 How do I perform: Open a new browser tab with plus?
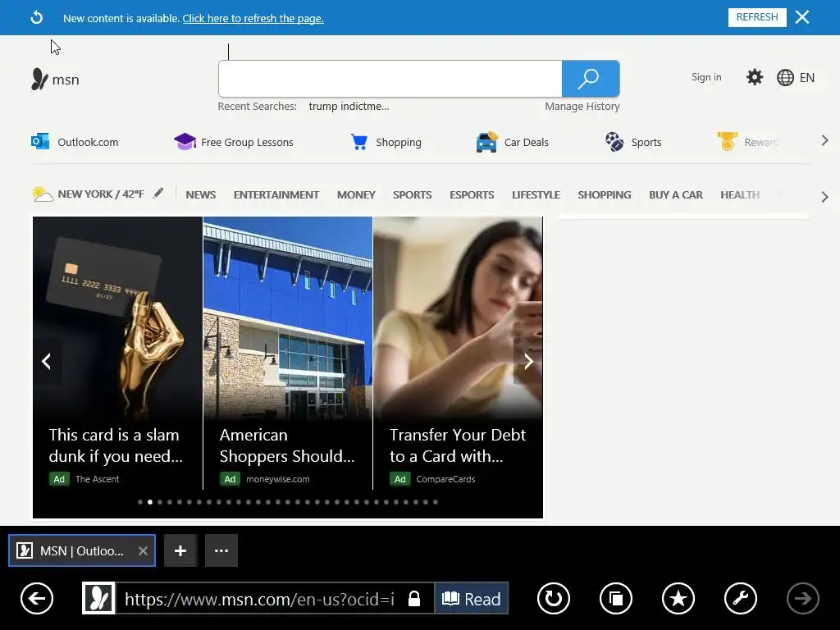click(x=180, y=550)
